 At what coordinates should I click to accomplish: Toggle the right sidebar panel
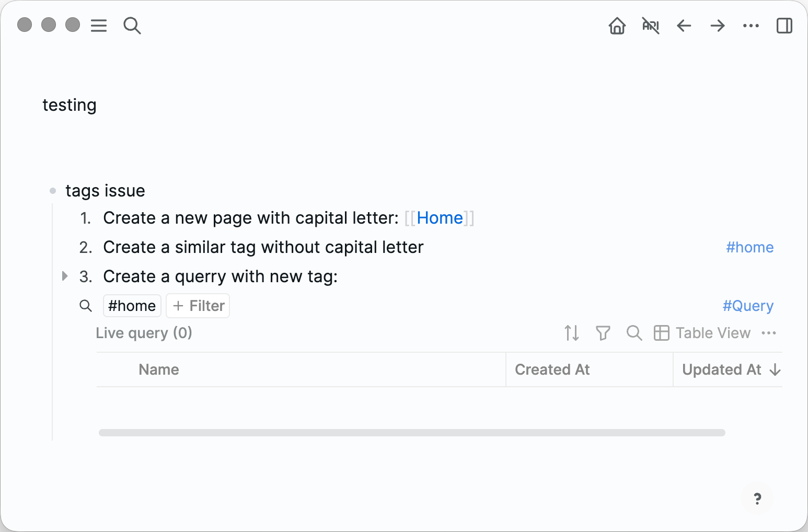[784, 26]
